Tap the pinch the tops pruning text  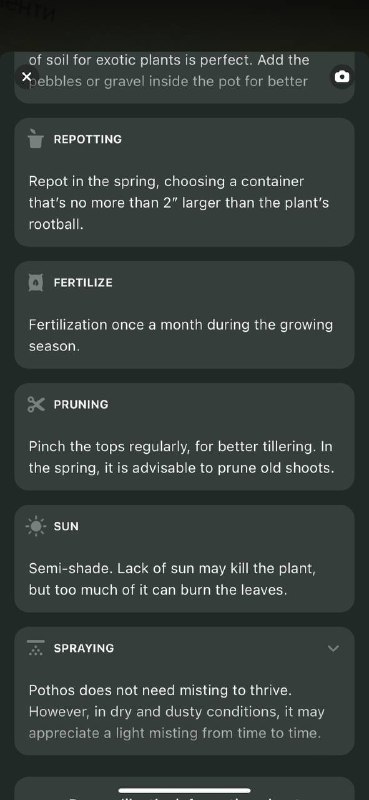point(182,457)
